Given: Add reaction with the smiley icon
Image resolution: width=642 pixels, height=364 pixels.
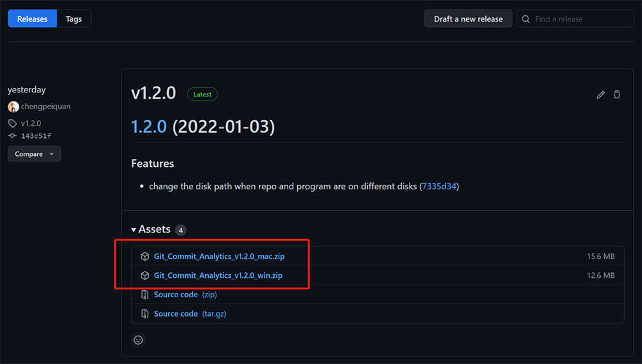Looking at the screenshot, I should coord(139,340).
